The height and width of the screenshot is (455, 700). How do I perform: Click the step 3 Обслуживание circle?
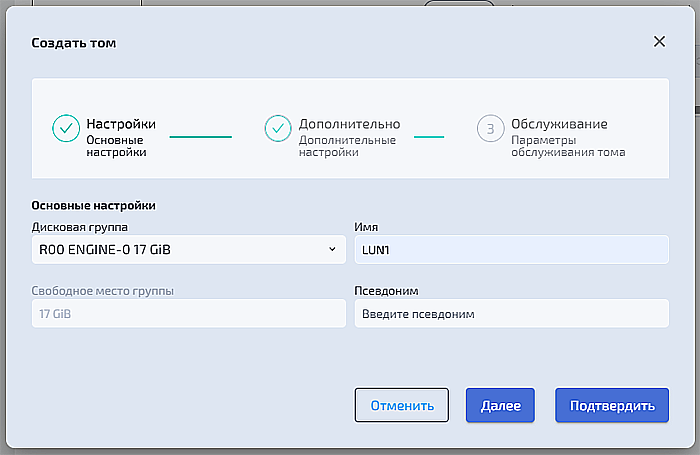490,128
